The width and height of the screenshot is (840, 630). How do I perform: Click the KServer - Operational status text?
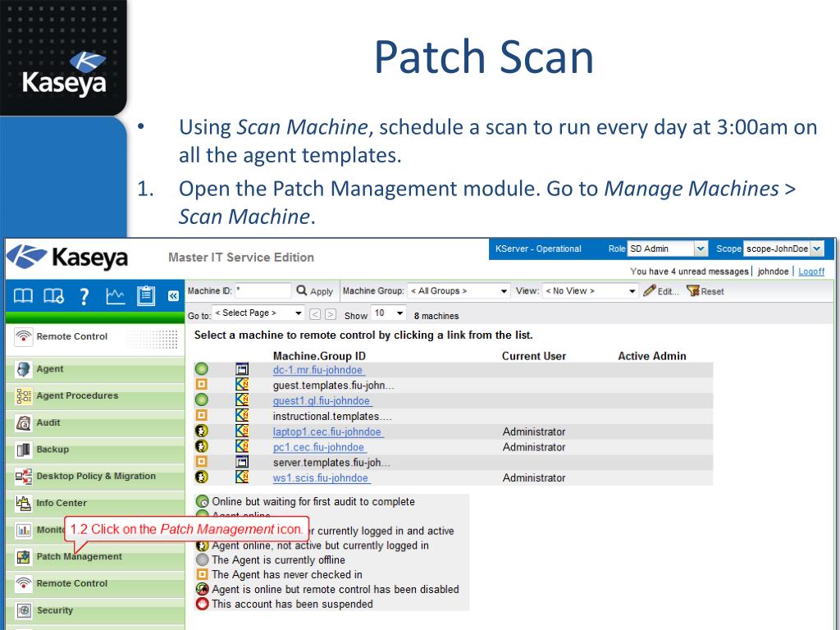538,249
